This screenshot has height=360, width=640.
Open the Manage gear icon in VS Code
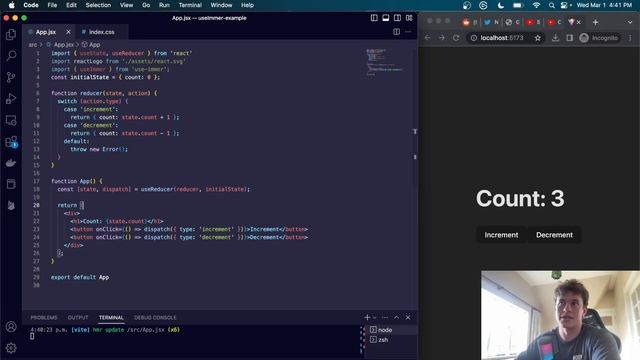click(11, 348)
